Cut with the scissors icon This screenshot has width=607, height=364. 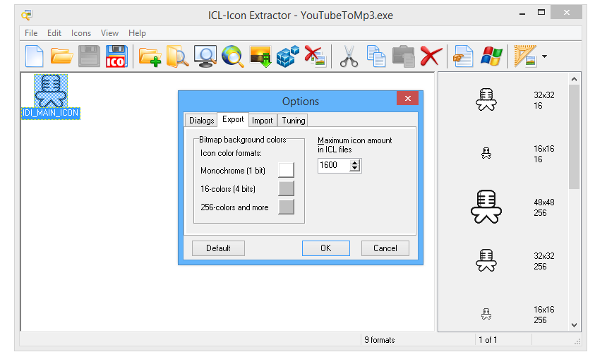[x=349, y=56]
